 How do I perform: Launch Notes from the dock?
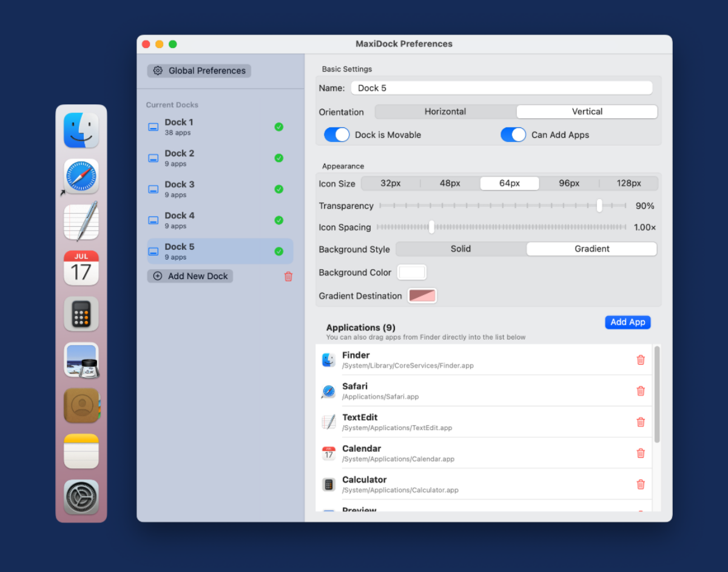[x=81, y=451]
